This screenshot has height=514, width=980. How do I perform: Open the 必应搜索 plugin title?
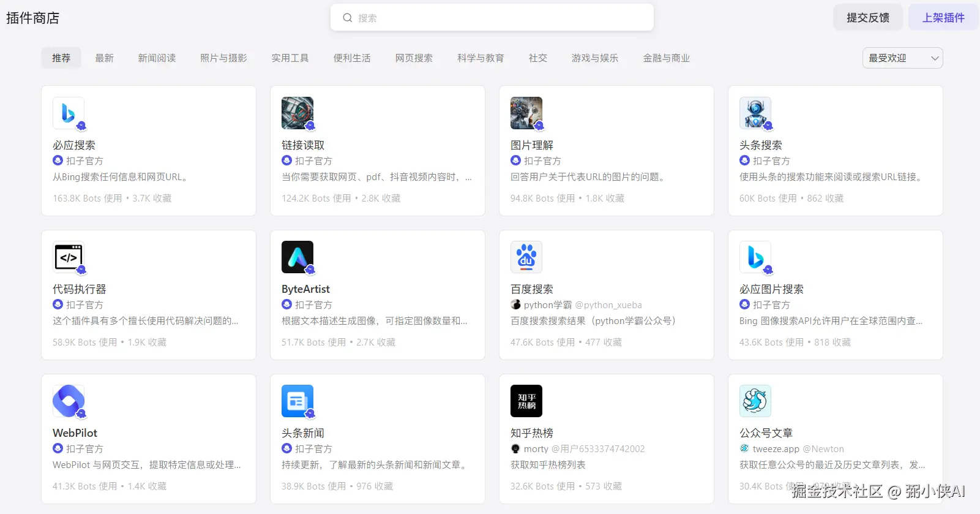[74, 145]
